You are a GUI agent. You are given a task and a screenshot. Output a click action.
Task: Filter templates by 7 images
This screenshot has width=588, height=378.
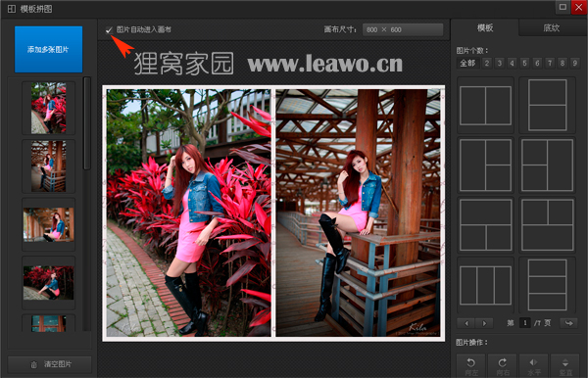tap(550, 63)
